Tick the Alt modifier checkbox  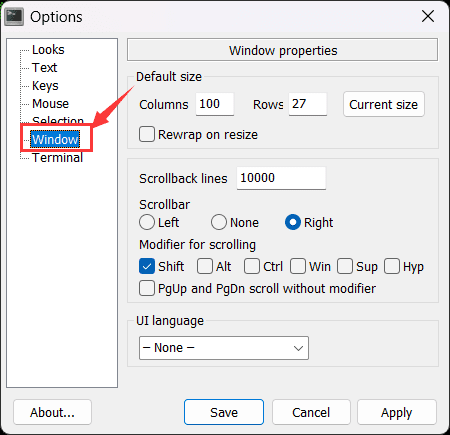(205, 266)
